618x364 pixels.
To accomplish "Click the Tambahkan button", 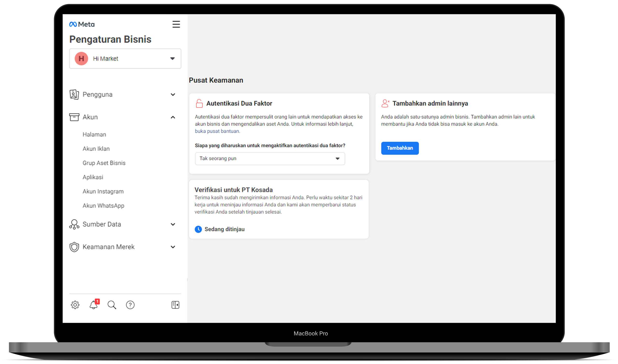I will (400, 148).
